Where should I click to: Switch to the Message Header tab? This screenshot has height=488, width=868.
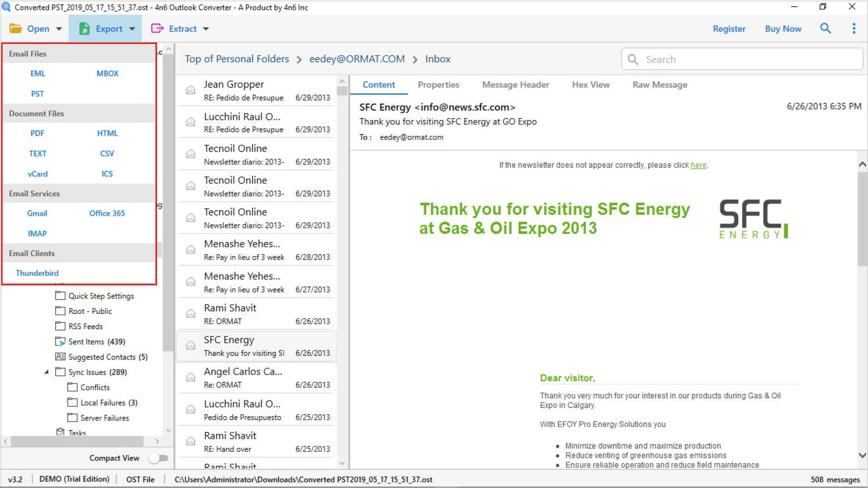coord(515,85)
